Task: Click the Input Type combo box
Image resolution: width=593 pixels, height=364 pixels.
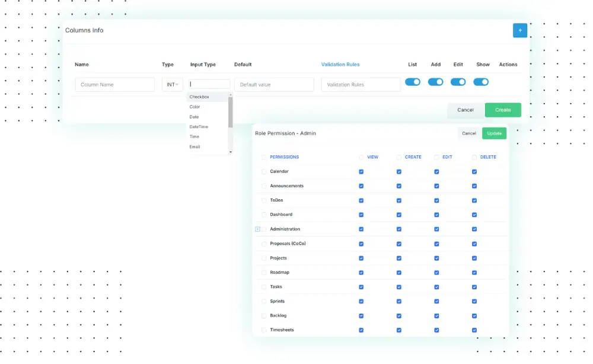Action: (210, 84)
